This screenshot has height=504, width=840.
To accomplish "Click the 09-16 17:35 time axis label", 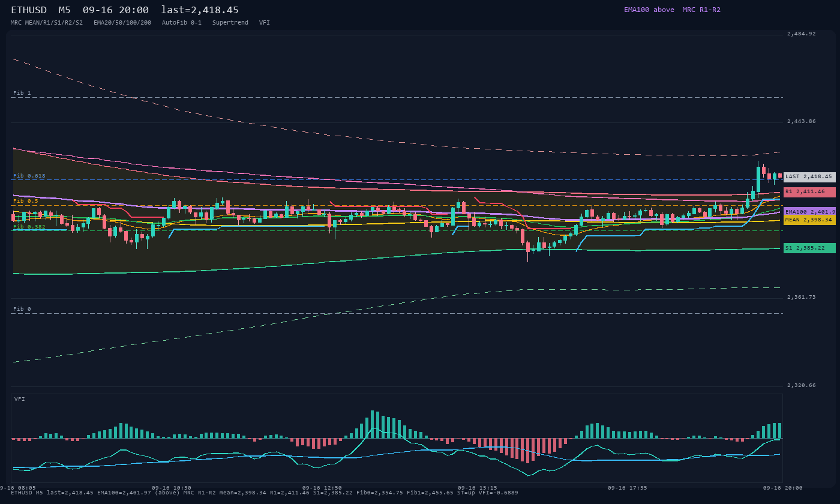I will 627,488.
